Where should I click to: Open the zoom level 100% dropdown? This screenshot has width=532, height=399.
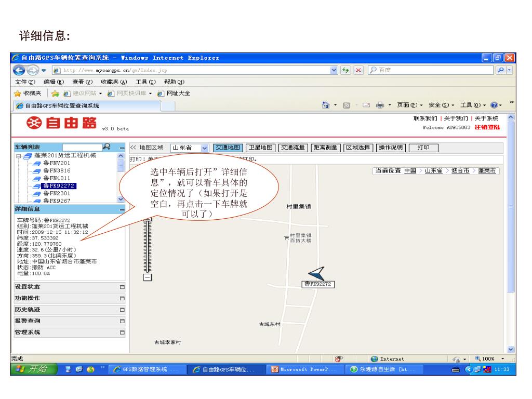[503, 358]
